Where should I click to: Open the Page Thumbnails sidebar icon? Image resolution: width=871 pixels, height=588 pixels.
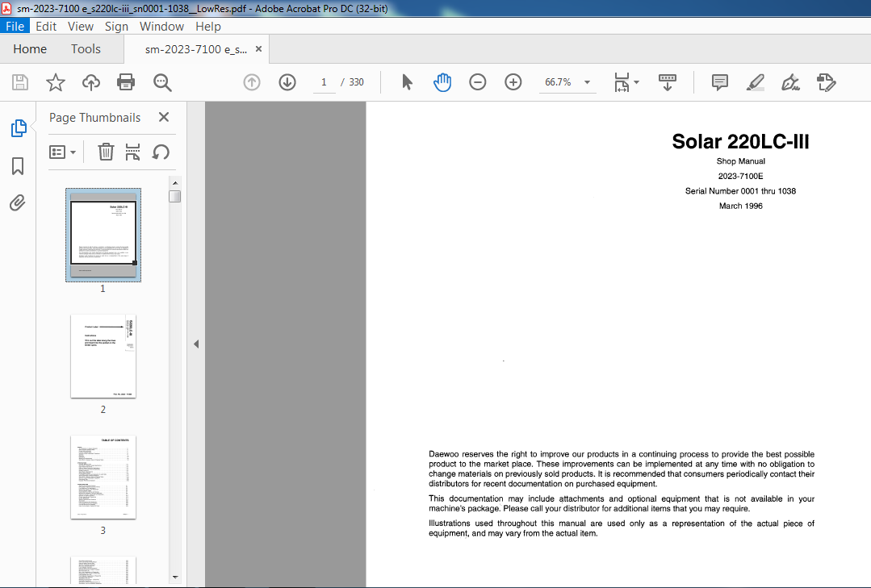pyautogui.click(x=19, y=128)
